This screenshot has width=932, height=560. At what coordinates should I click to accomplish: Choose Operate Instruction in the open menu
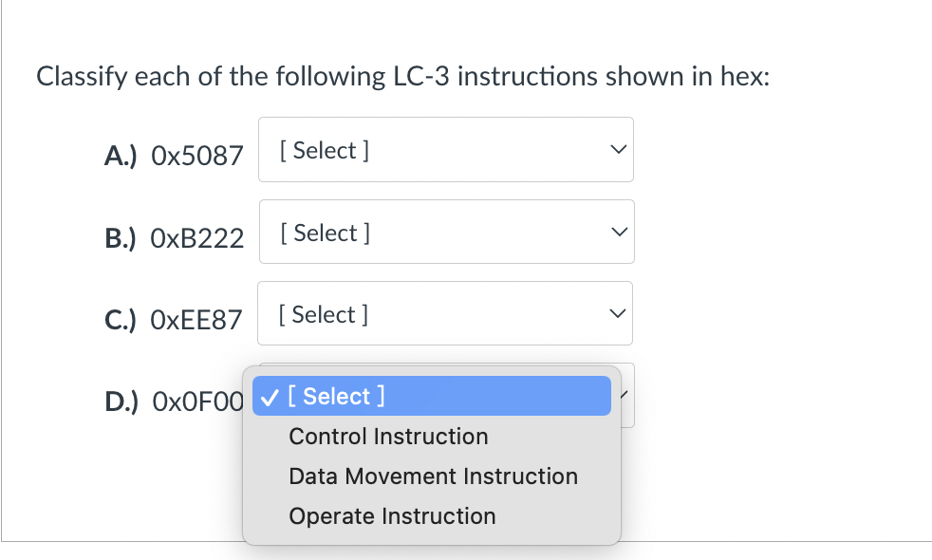coord(392,515)
